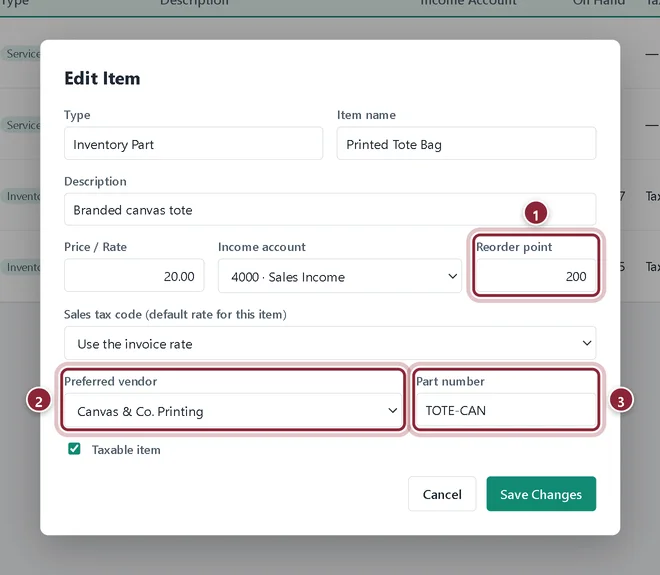Edit the Part number field TOTE-CAN
This screenshot has height=575, width=660.
tap(506, 410)
